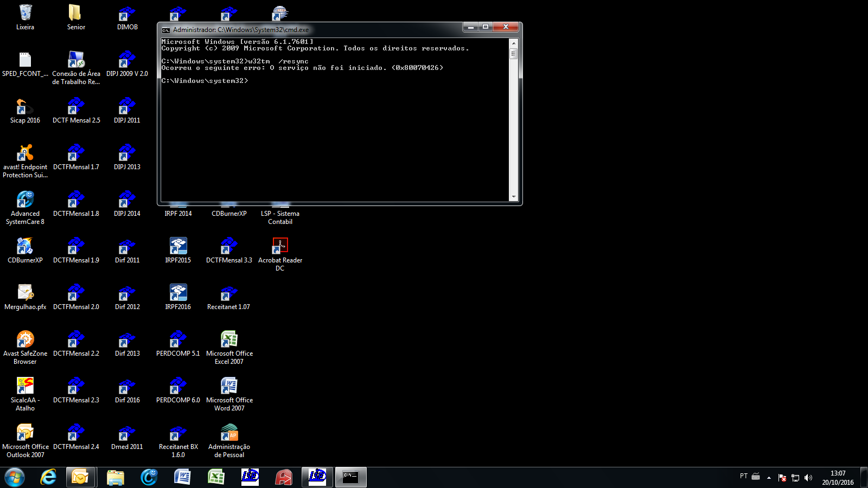This screenshot has width=868, height=488.
Task: Open Conexão de Área de Trabalho Remota shortcut
Action: (x=76, y=68)
